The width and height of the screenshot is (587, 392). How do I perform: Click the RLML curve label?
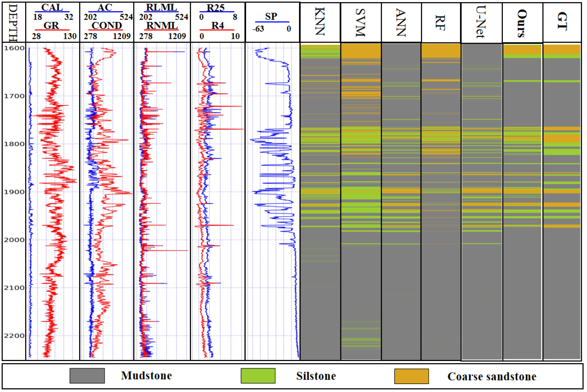[161, 8]
